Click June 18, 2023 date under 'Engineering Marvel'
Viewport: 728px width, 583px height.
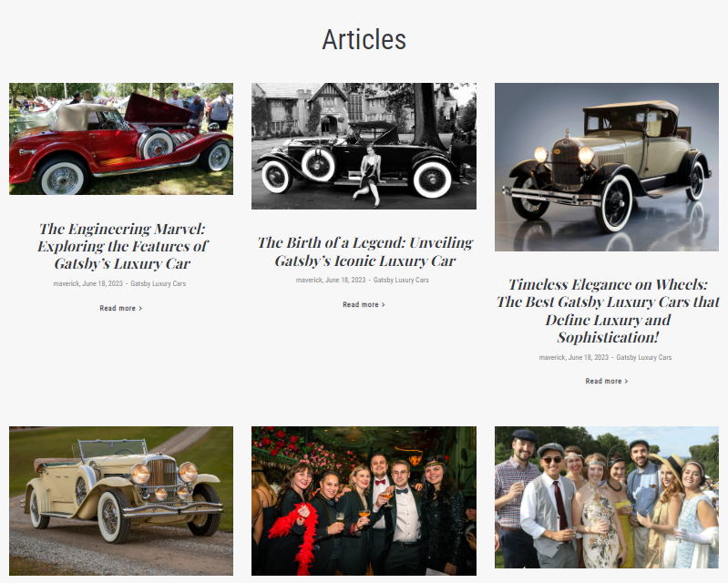102,284
